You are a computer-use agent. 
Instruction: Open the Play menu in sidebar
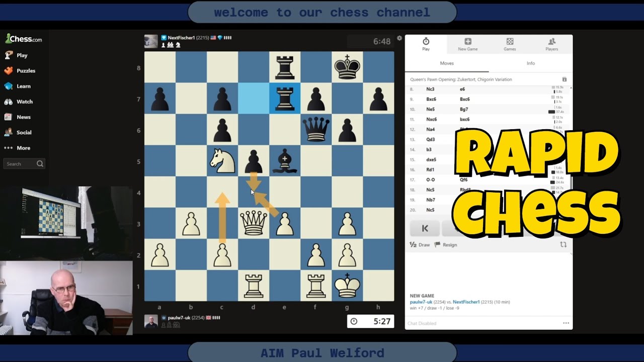[16, 55]
